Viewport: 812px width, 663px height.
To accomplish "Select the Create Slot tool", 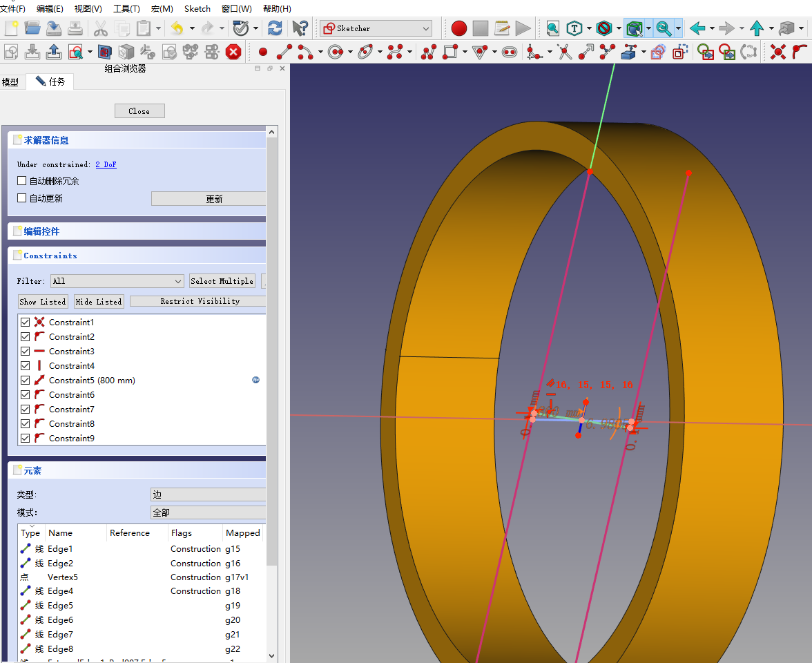I will (510, 52).
